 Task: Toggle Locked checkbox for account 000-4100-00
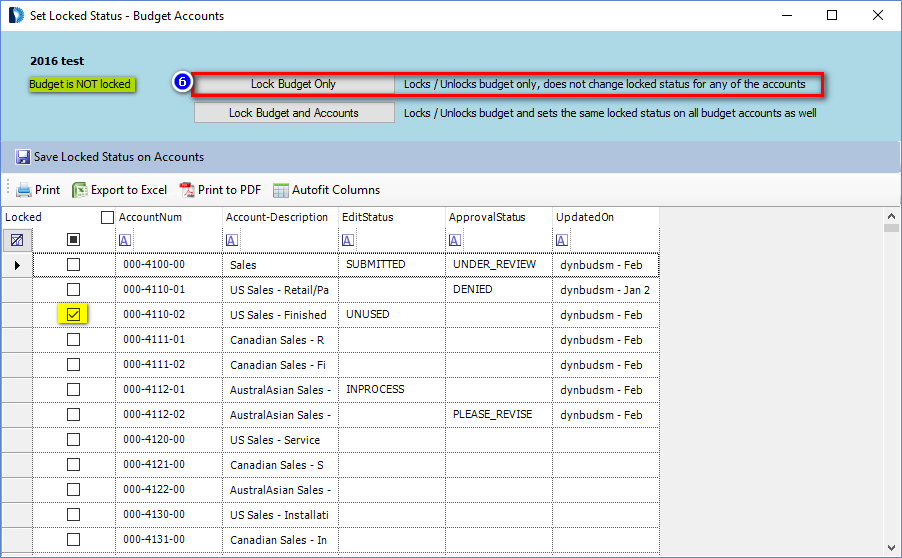click(x=73, y=265)
